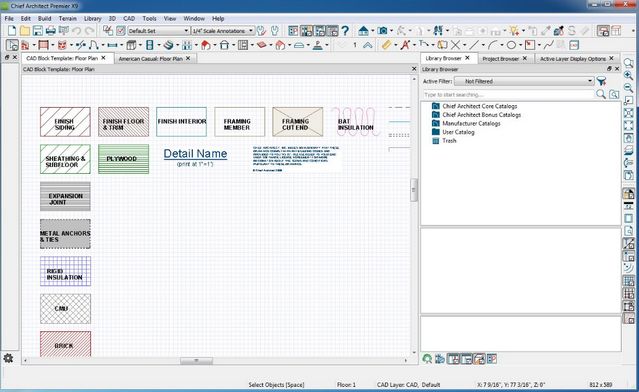Click the Camera view tools icon
The width and height of the screenshot is (639, 392).
[382, 31]
